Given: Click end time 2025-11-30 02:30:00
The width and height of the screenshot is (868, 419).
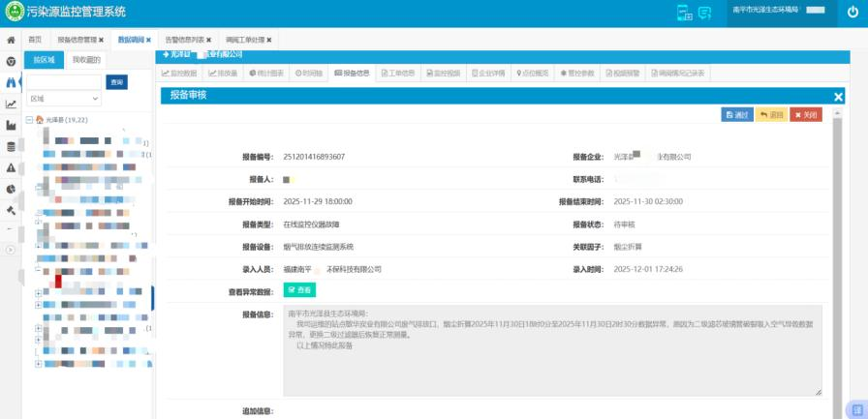Looking at the screenshot, I should 648,202.
